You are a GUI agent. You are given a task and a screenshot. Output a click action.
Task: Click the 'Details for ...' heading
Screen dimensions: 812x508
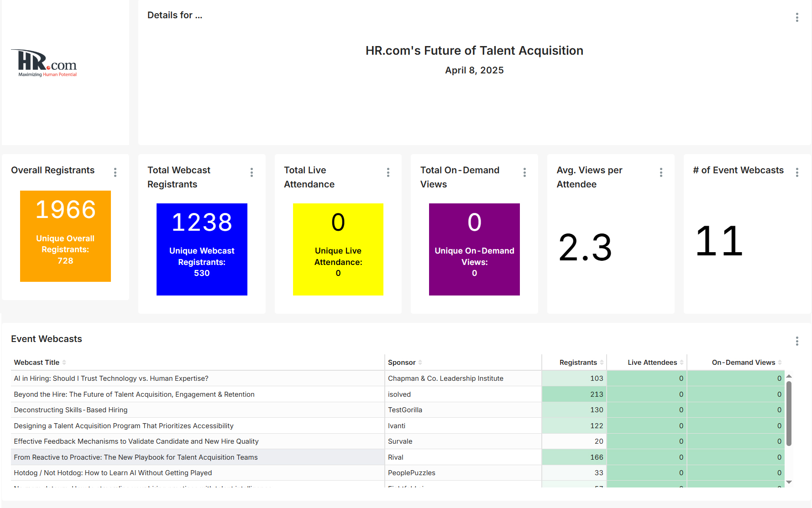175,15
